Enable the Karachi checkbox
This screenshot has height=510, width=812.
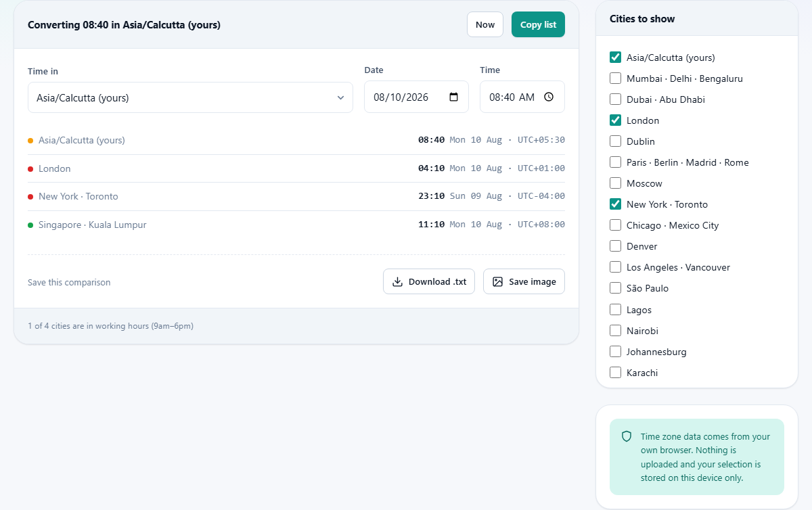(615, 373)
